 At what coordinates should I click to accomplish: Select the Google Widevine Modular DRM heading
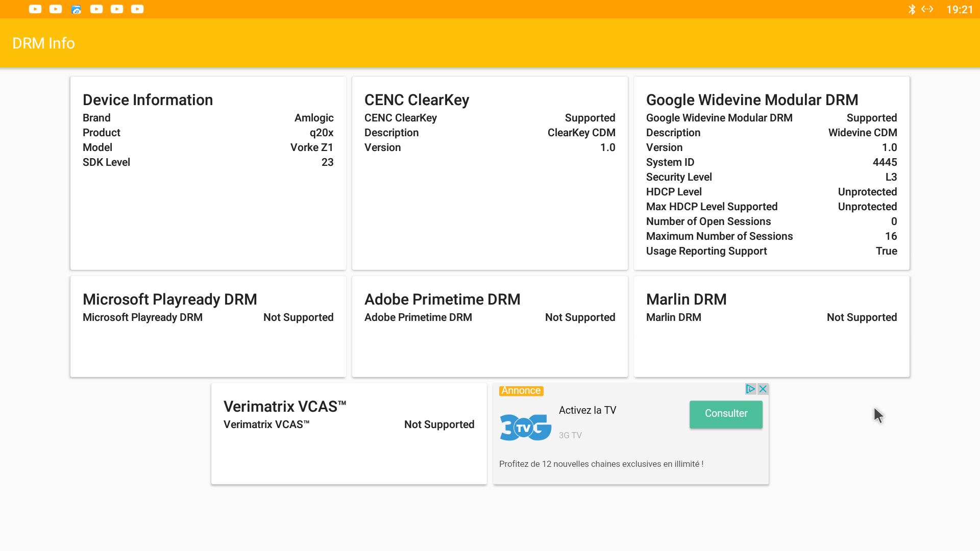(x=752, y=100)
